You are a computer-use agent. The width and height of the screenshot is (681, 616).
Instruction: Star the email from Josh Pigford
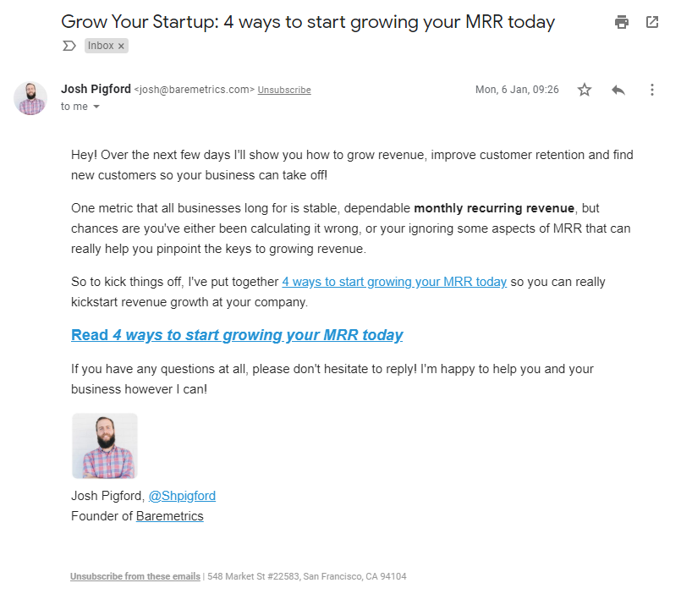click(585, 90)
